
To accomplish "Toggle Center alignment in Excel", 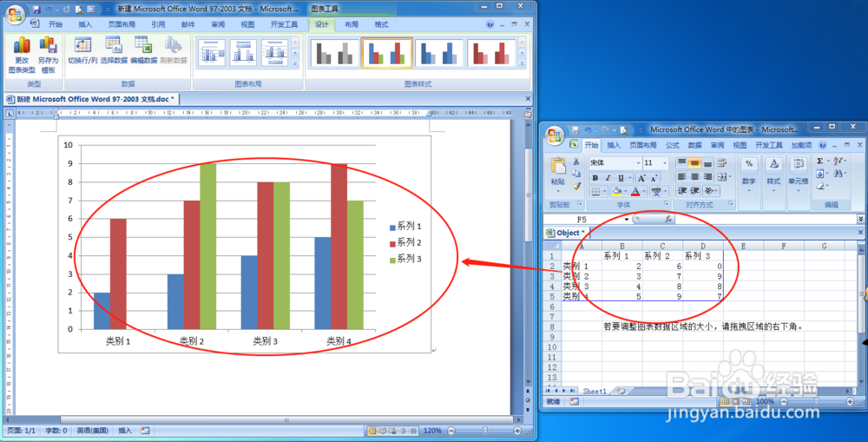I will click(x=694, y=176).
